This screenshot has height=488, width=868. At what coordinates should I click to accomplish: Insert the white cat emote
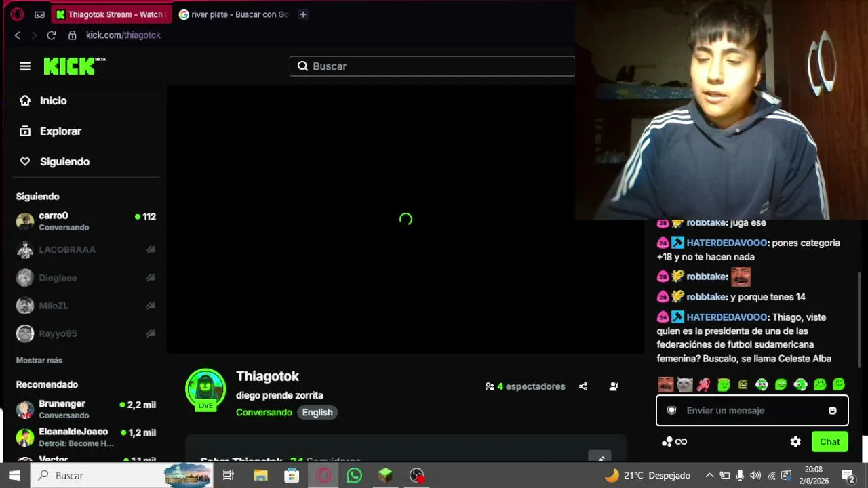[x=685, y=384]
